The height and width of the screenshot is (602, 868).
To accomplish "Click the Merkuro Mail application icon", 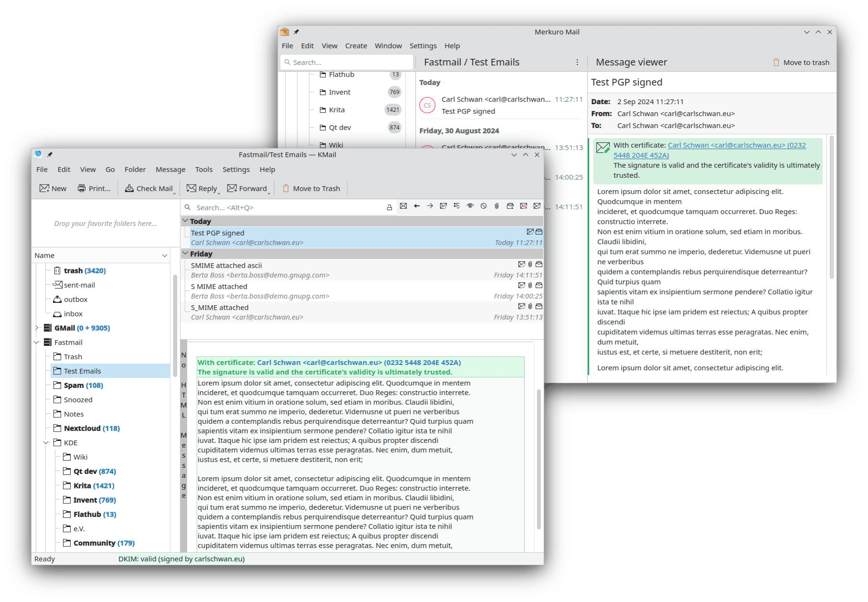I will click(285, 32).
